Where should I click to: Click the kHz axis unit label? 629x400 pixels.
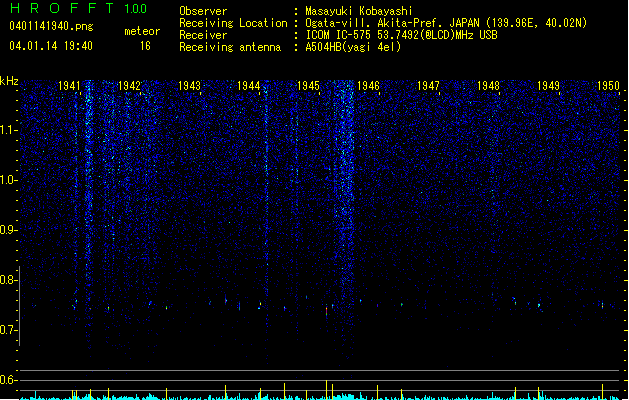tap(9, 81)
